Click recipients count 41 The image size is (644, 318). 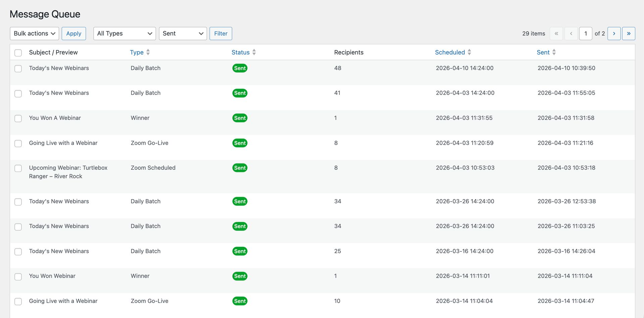337,93
